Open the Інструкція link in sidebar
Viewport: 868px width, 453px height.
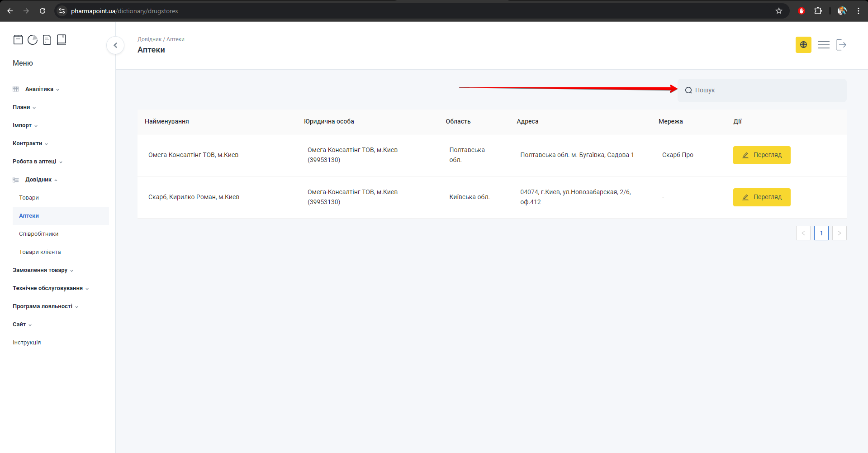27,343
